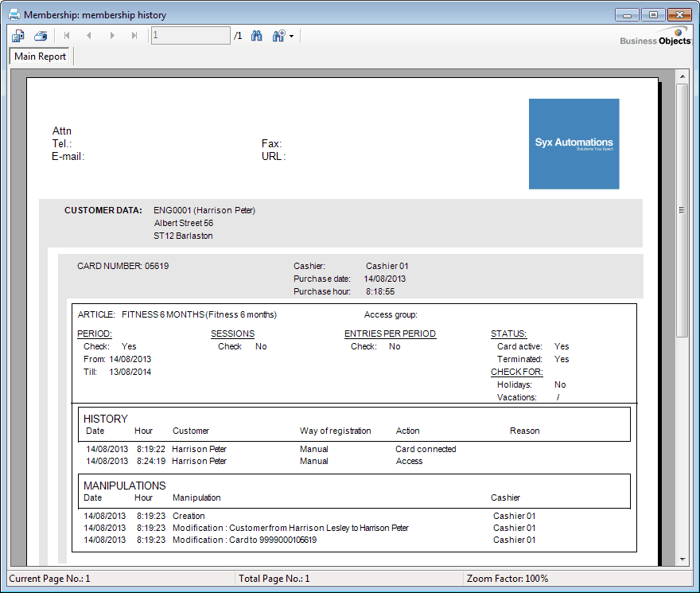700x593 pixels.
Task: Maximize the membership history window
Action: coord(653,14)
